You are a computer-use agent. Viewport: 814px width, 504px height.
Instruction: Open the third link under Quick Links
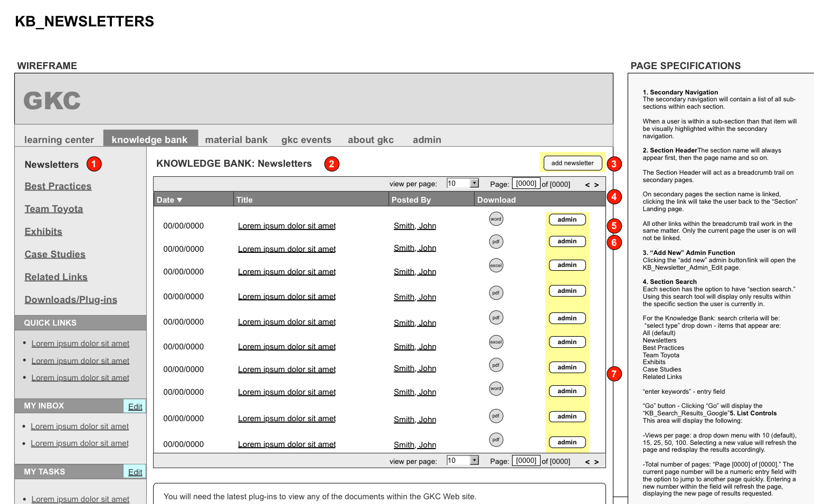pyautogui.click(x=80, y=378)
